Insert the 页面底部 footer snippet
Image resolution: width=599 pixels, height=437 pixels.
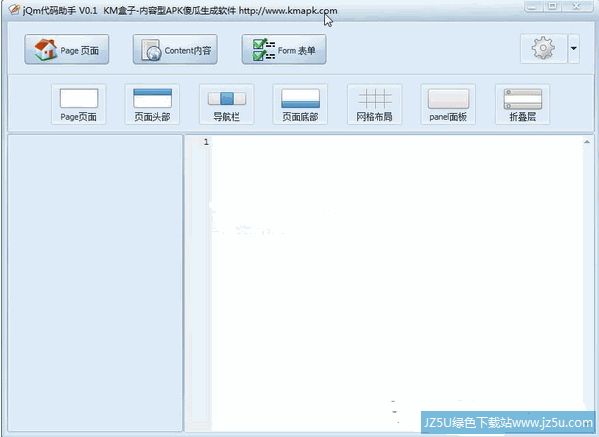[300, 104]
